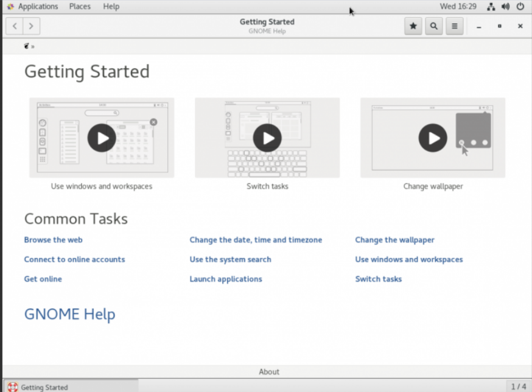
Task: Click the Use windows and workspaces caption
Action: [102, 186]
